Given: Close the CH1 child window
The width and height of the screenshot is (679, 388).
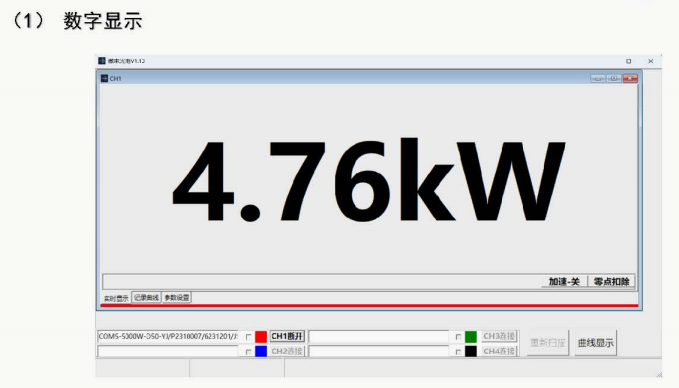Looking at the screenshot, I should (x=630, y=78).
